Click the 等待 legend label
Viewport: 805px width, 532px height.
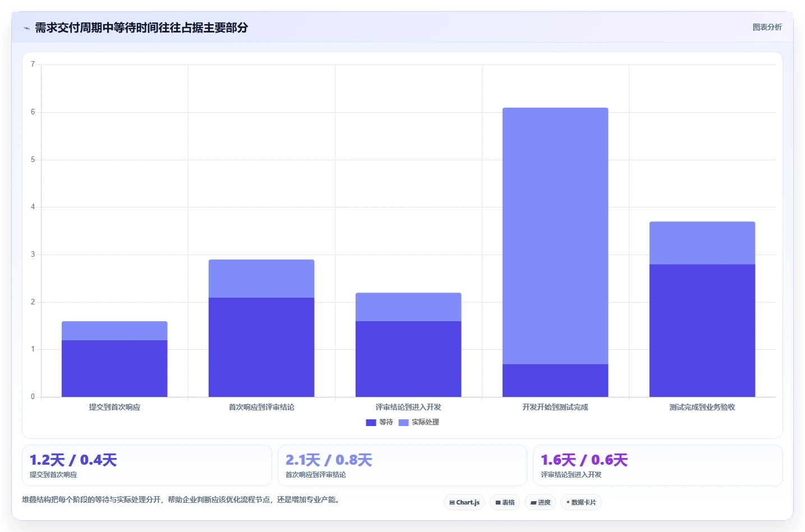[386, 422]
